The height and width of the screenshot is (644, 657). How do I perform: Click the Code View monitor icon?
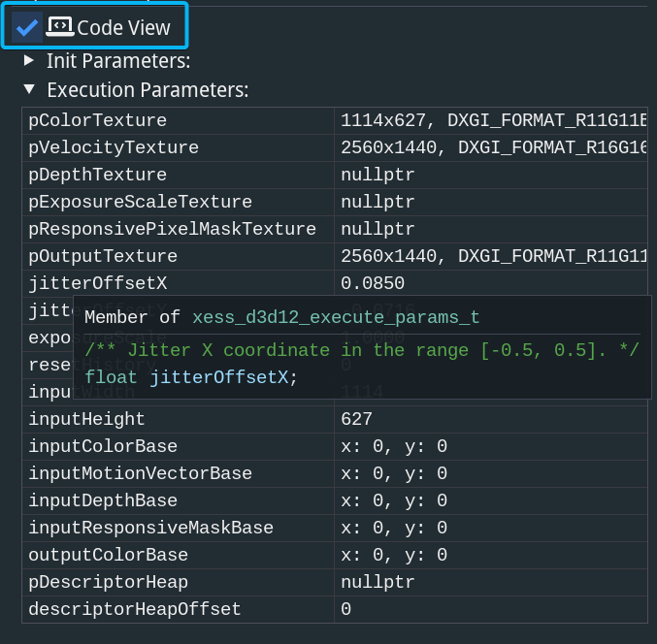59,27
